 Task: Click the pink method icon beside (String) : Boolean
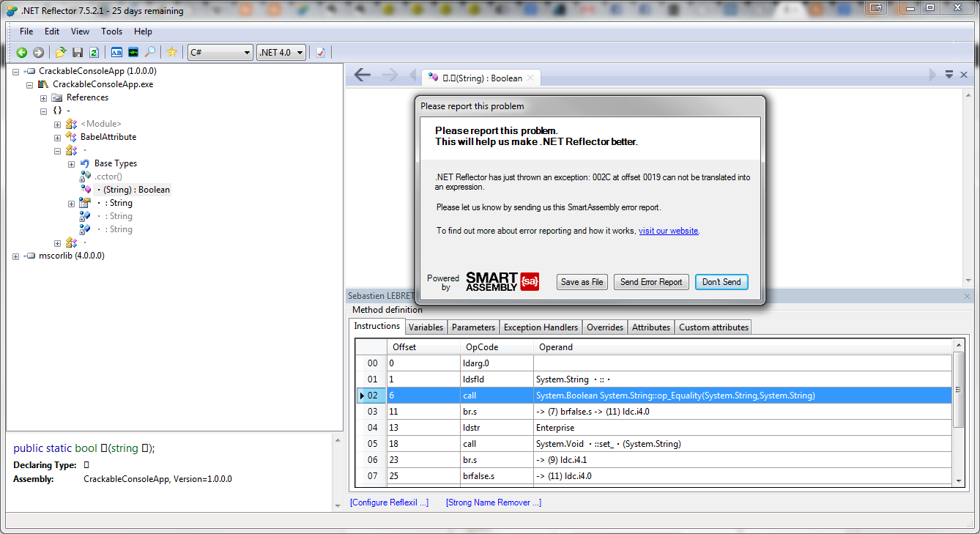(x=85, y=190)
